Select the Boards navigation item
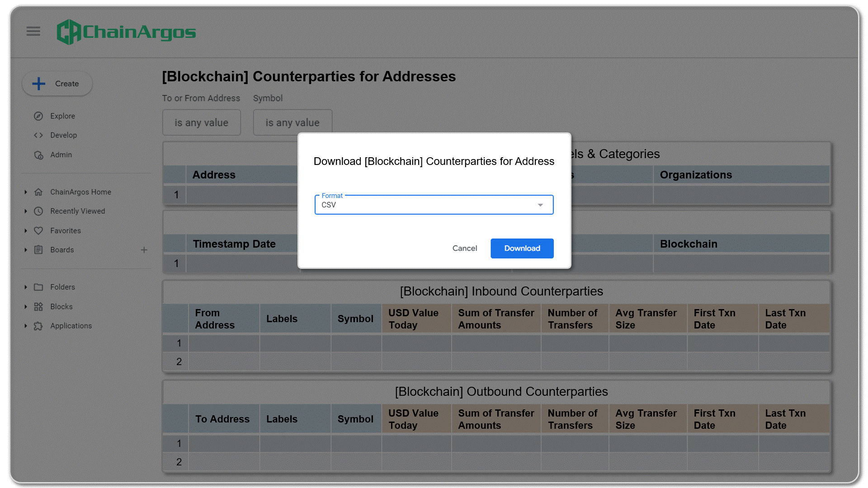This screenshot has height=488, width=868. pyautogui.click(x=62, y=250)
